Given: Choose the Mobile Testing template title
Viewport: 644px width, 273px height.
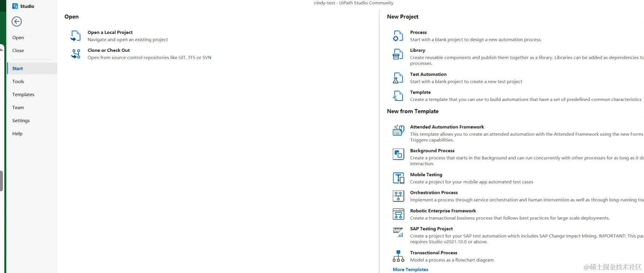Looking at the screenshot, I should pyautogui.click(x=426, y=175).
